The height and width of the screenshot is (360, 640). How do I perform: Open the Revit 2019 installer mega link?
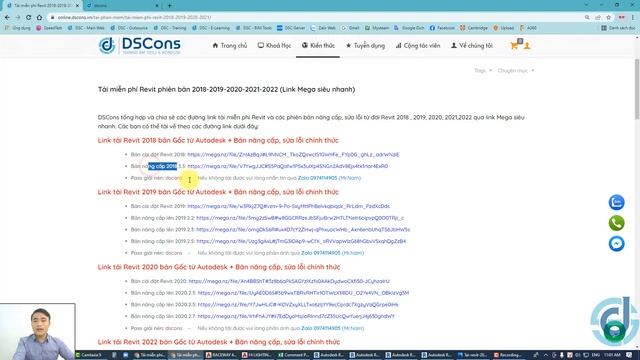point(289,206)
